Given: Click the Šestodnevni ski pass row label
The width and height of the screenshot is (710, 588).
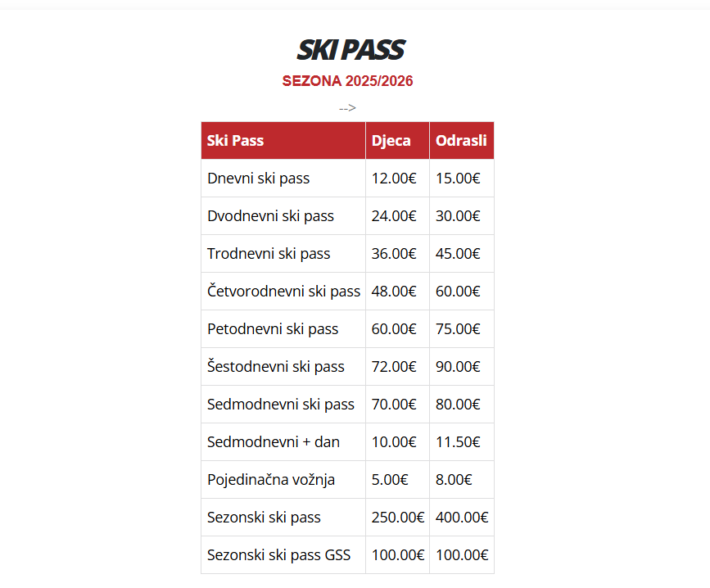Looking at the screenshot, I should [276, 367].
